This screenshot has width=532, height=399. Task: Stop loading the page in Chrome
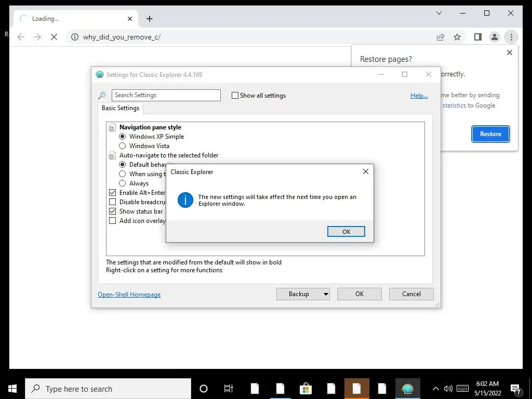tap(54, 37)
